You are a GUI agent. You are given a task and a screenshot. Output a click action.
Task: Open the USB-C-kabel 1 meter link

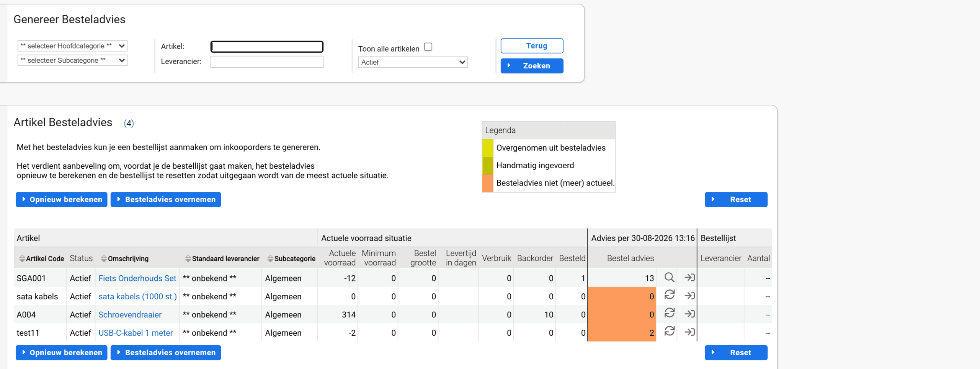point(136,333)
